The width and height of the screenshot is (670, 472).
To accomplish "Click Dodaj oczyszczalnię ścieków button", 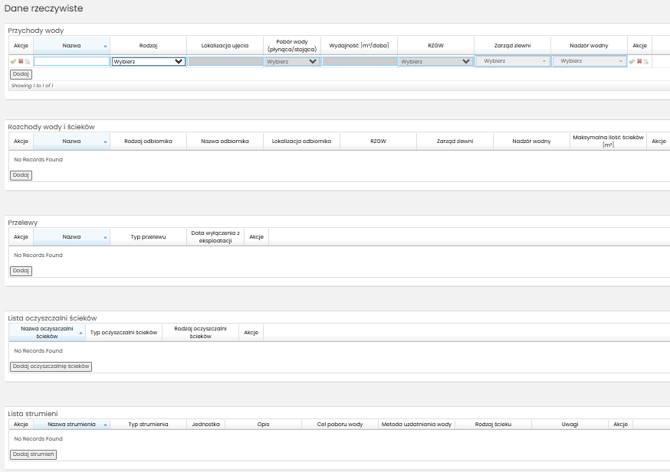I will pos(50,366).
